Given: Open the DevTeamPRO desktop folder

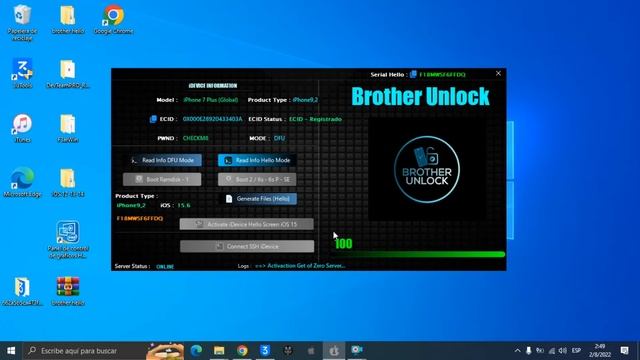Looking at the screenshot, I should [x=68, y=73].
